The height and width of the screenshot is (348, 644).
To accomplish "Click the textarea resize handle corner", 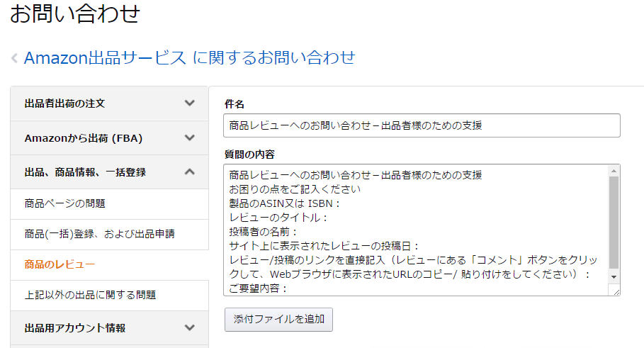I will point(616,291).
